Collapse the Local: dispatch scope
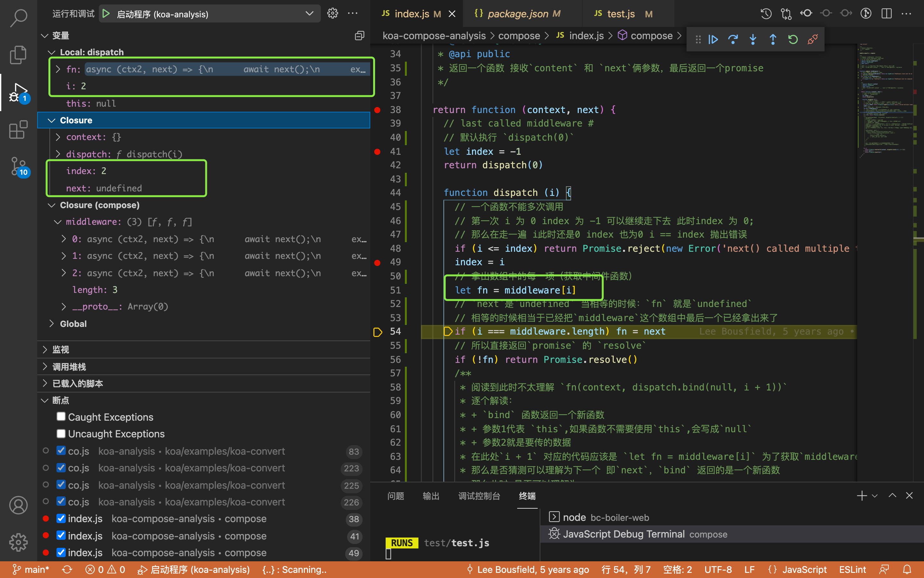Screen dimensions: 924x578 point(52,52)
